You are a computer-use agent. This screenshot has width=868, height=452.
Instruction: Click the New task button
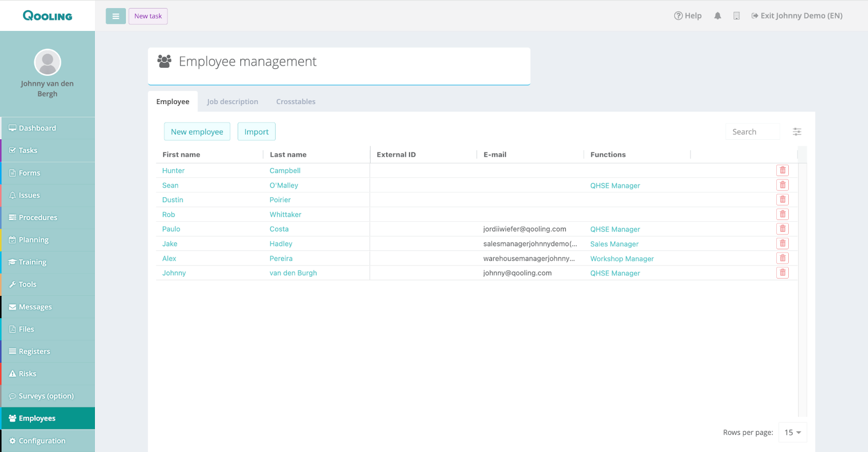pyautogui.click(x=148, y=16)
